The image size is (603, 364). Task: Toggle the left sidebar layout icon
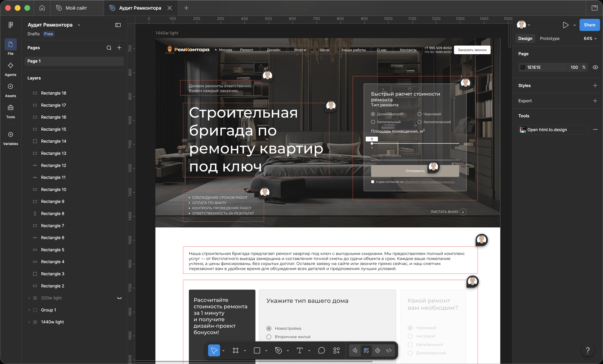coord(118,25)
